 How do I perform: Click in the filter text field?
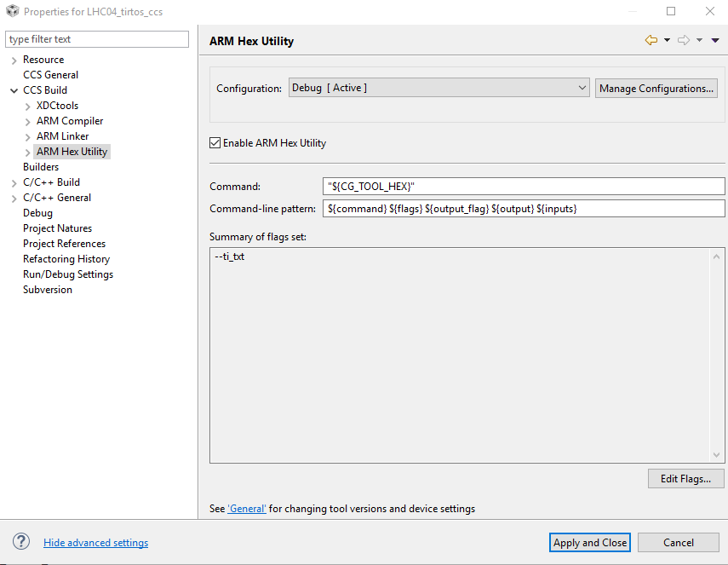click(97, 39)
